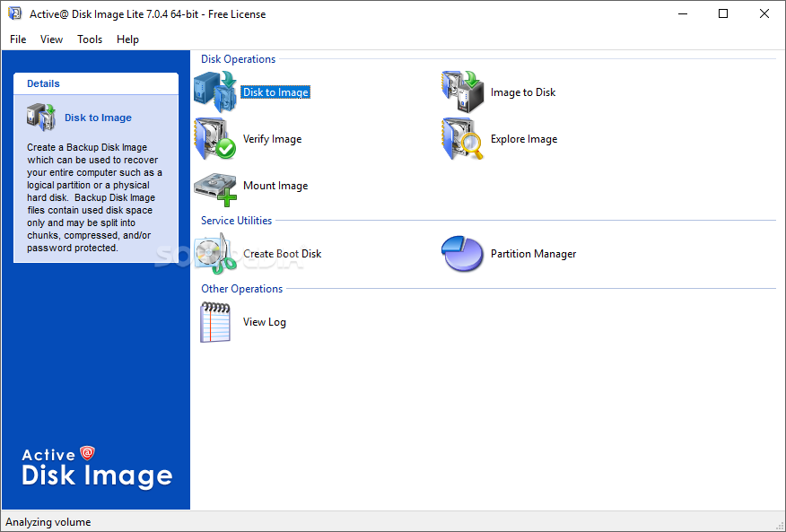Screen dimensions: 786x532
Task: Click the backup description text in Details
Action: [94, 197]
